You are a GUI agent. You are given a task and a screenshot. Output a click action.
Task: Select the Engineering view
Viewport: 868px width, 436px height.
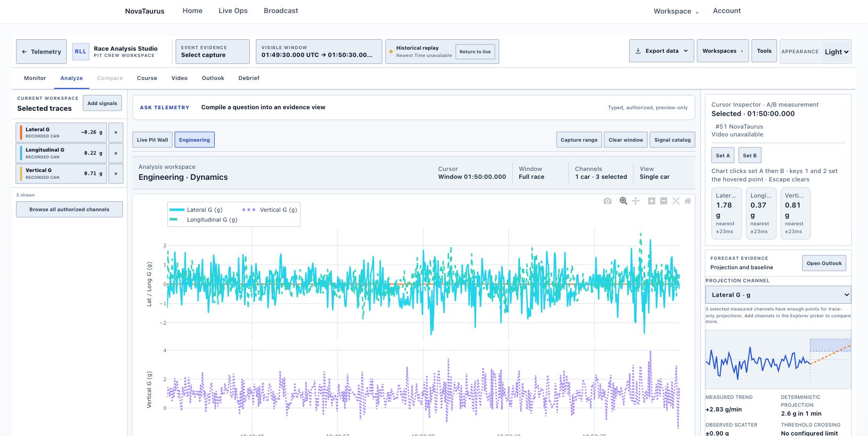pos(194,140)
